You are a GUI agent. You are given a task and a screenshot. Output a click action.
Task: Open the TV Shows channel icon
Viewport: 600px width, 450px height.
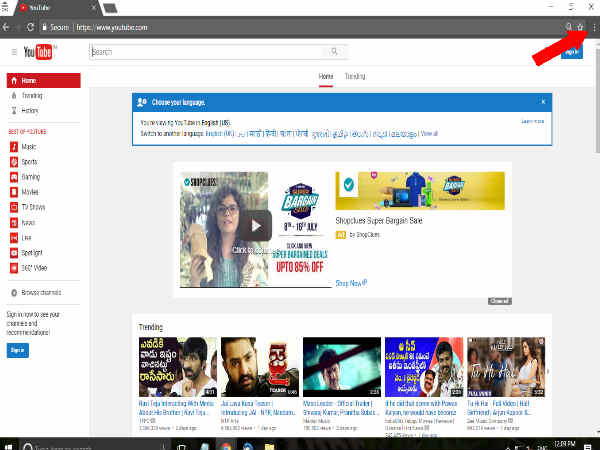[14, 207]
